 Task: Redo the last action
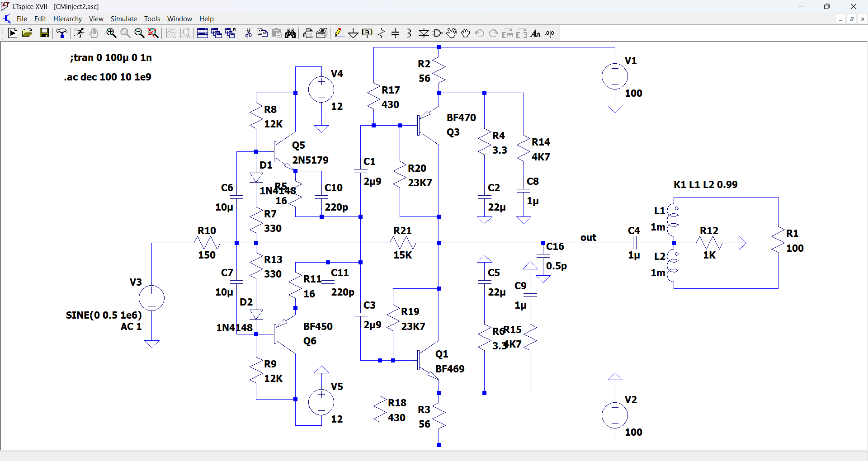[494, 33]
